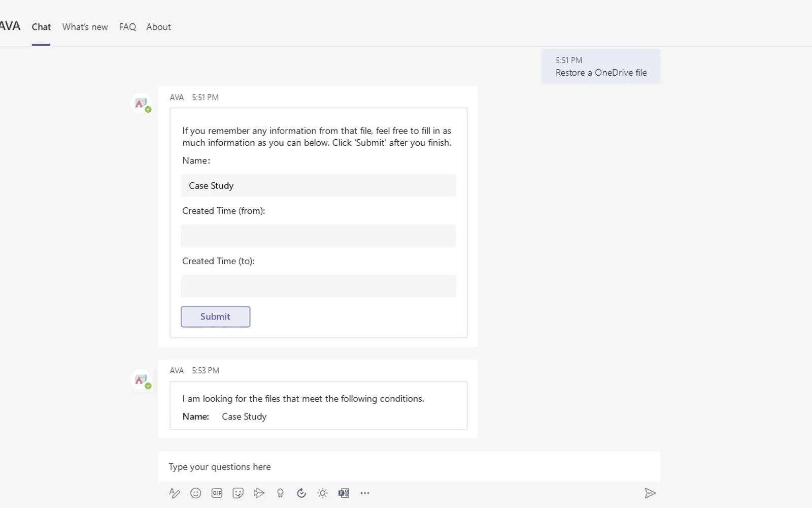Open the About tab
The height and width of the screenshot is (508, 812).
click(x=158, y=27)
